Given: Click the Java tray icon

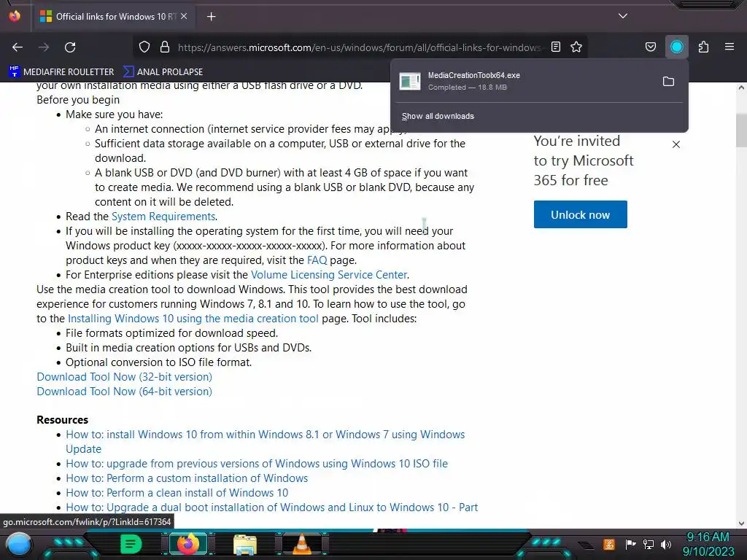Looking at the screenshot, I should 609,544.
